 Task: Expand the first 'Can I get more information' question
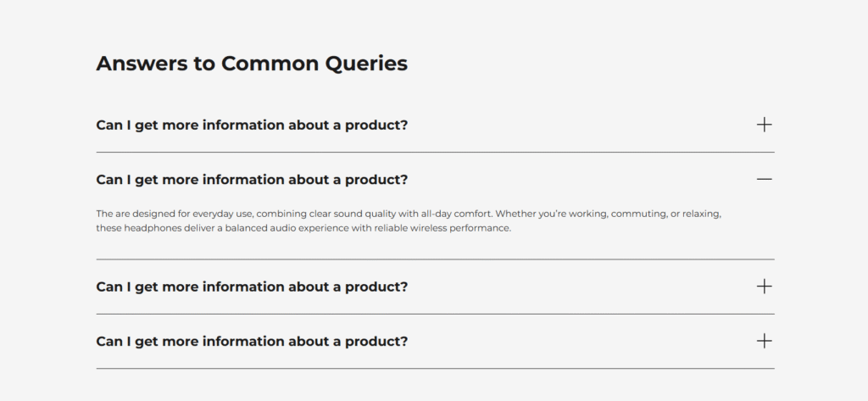tap(252, 125)
